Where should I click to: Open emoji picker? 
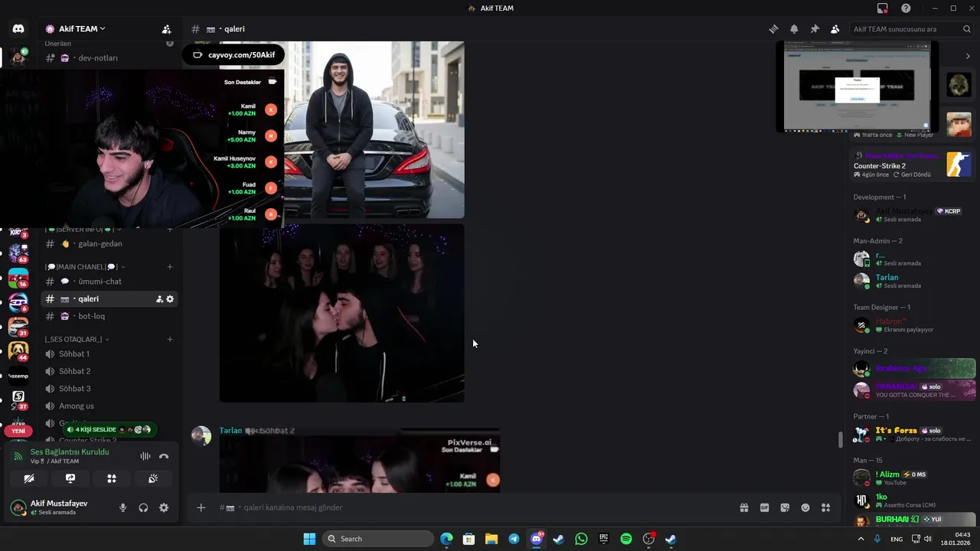pyautogui.click(x=805, y=507)
